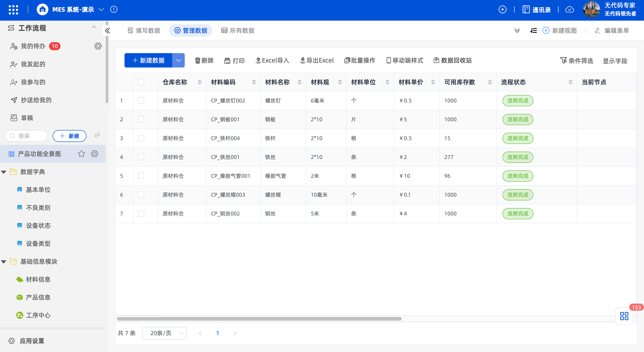Screen dimensions: 644x352
Task: Sort by 可用库存数 column arrows
Action: tap(489, 82)
